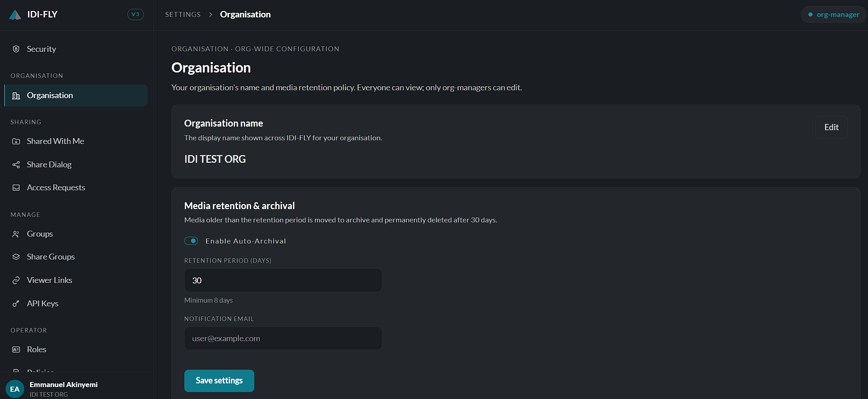Image resolution: width=868 pixels, height=399 pixels.
Task: Click the Share Groups layers icon
Action: pyautogui.click(x=16, y=257)
